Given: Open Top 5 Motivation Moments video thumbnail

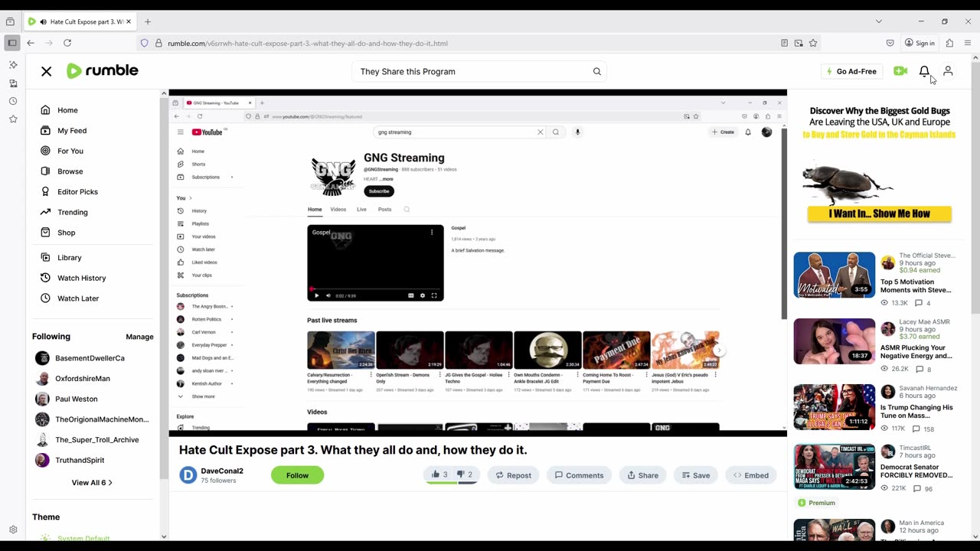Looking at the screenshot, I should 834,275.
